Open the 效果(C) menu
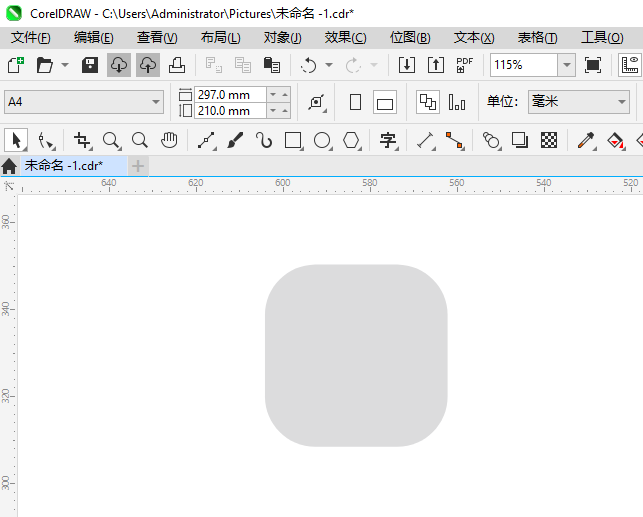The image size is (643, 517). tap(345, 38)
